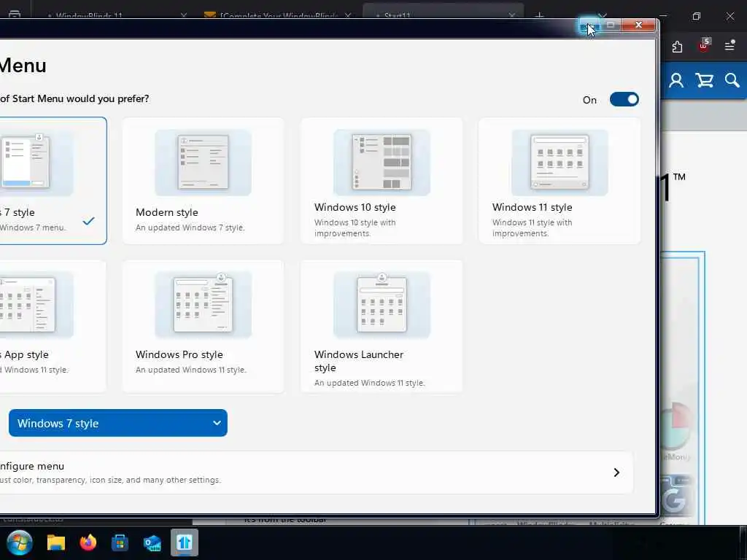Click the website search magnifier icon
Viewport: 747px width, 560px height.
point(732,80)
